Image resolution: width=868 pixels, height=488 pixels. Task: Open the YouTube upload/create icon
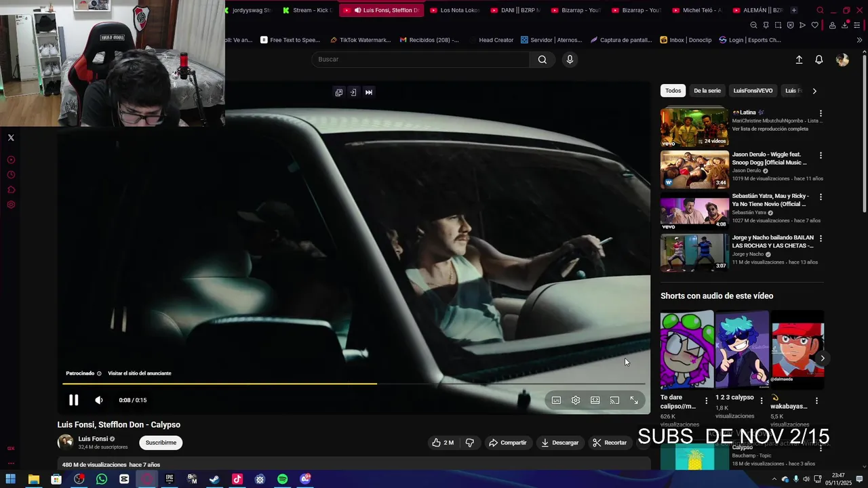pos(799,60)
